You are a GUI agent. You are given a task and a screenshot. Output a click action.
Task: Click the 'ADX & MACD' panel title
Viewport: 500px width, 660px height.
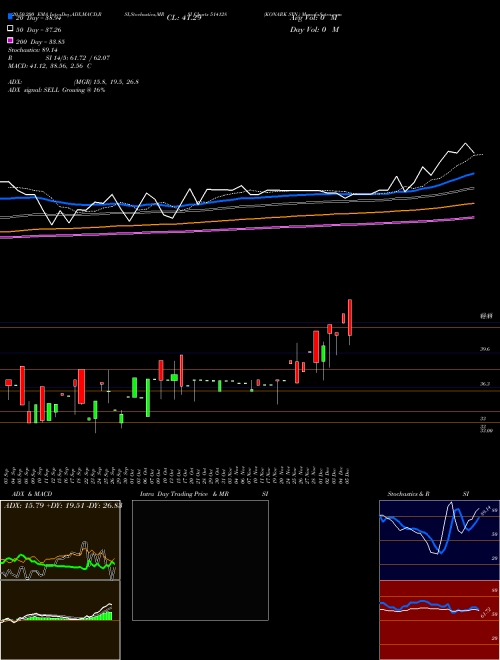coord(32,494)
